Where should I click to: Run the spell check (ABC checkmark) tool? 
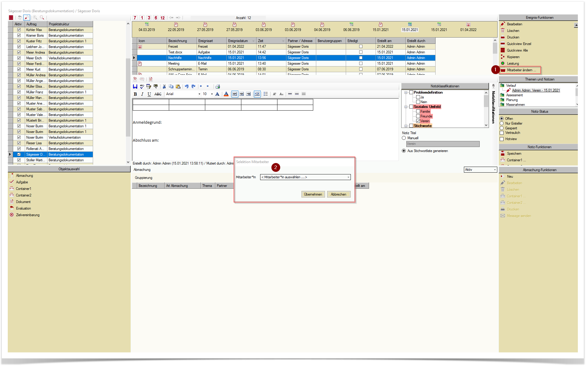[142, 86]
